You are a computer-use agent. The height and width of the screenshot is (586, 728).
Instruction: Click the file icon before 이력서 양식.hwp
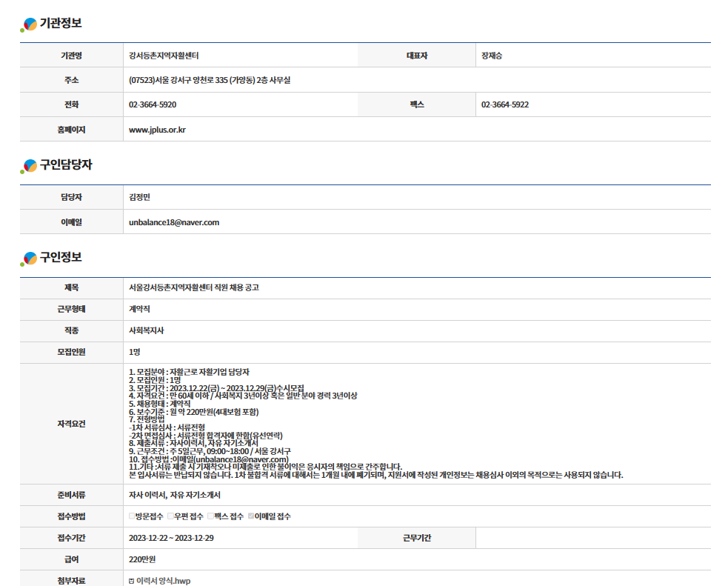pos(132,581)
